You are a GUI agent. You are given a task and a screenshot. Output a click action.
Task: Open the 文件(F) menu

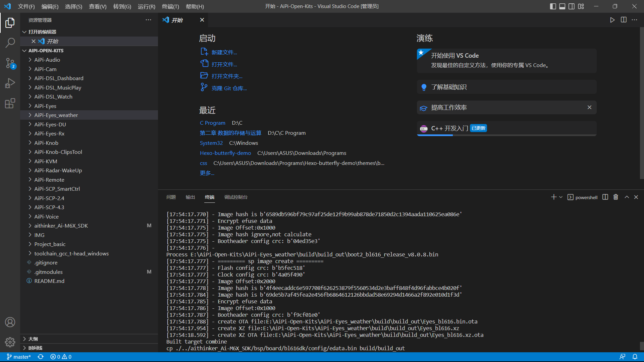pyautogui.click(x=26, y=6)
